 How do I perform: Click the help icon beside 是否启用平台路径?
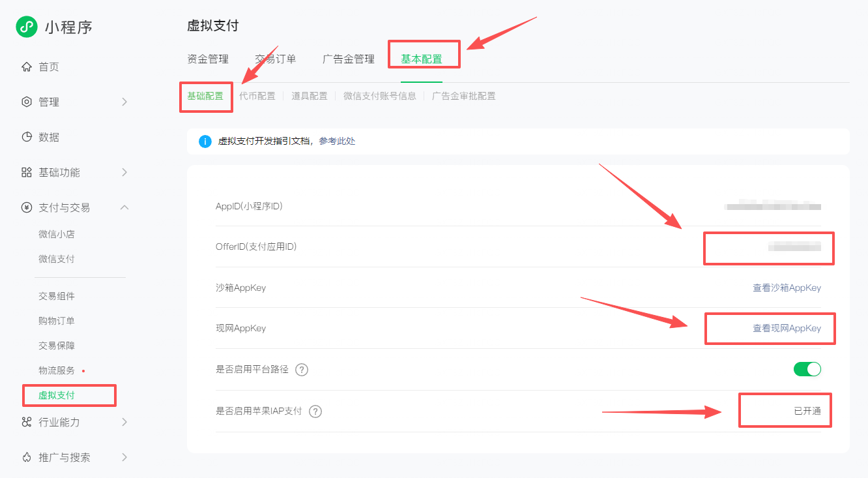[302, 370]
